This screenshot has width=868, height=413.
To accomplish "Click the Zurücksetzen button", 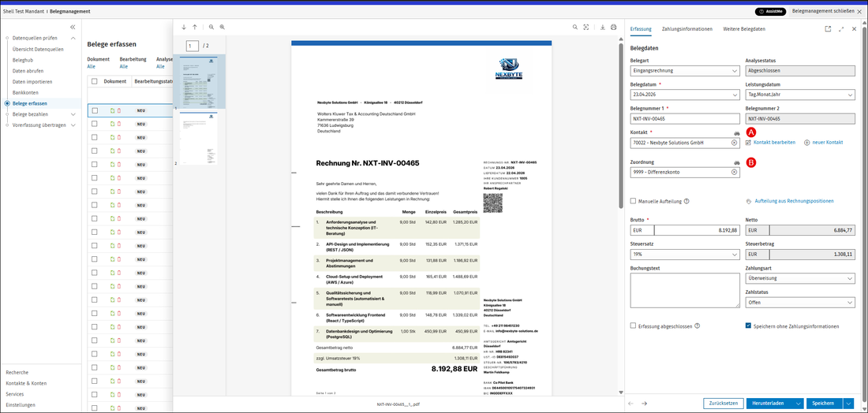I will point(723,404).
